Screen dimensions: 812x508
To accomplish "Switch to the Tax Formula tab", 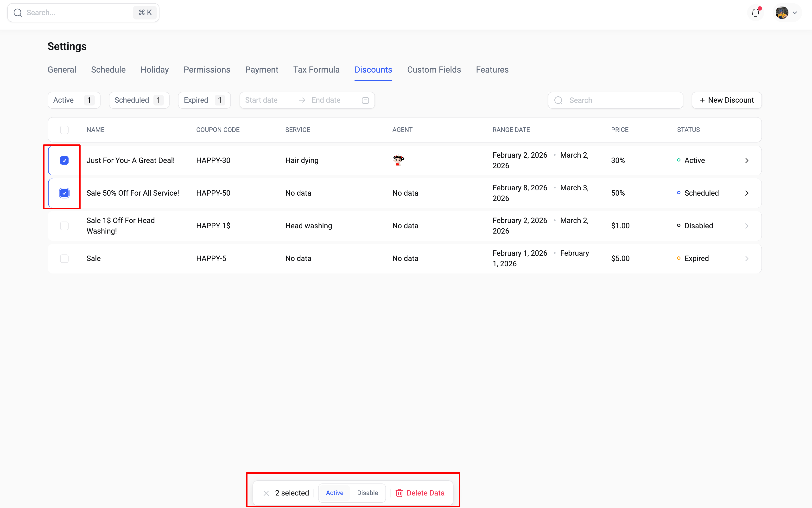I will point(316,69).
